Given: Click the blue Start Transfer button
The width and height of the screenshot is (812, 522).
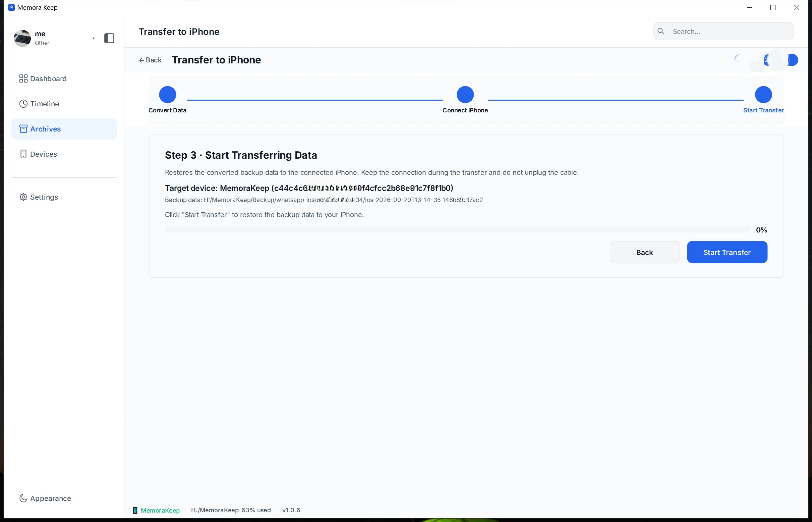Looking at the screenshot, I should click(x=727, y=252).
